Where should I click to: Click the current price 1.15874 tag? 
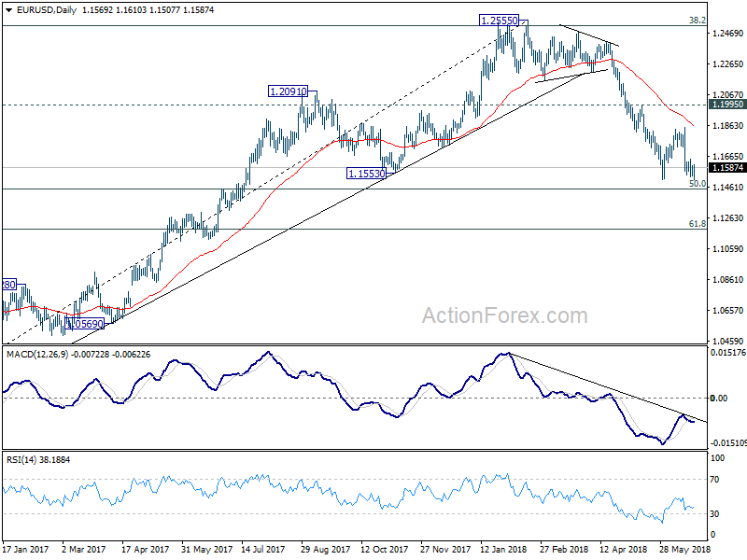point(727,168)
